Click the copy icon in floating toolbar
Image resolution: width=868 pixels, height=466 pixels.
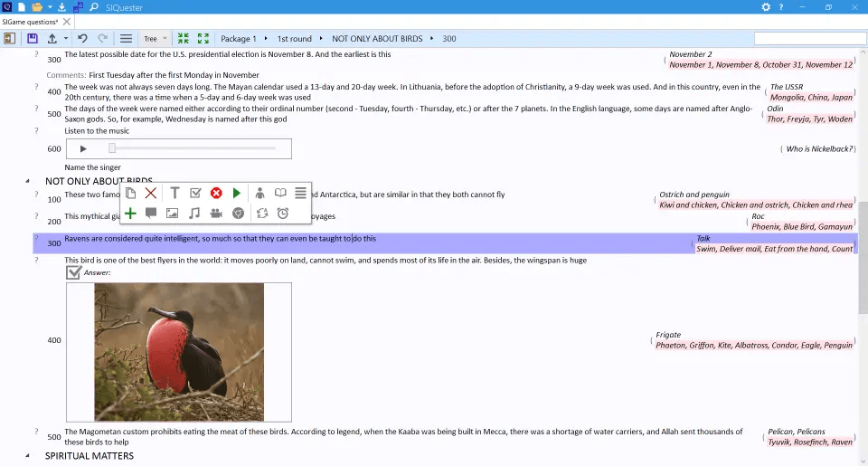(130, 193)
